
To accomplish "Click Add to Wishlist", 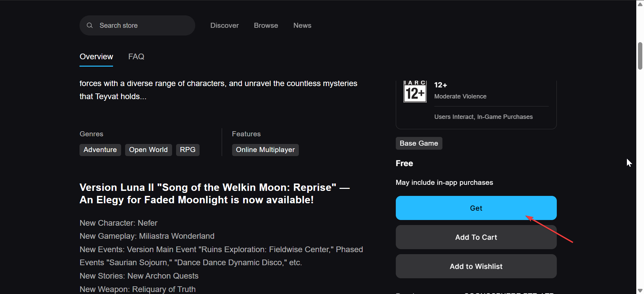I will pyautogui.click(x=476, y=266).
